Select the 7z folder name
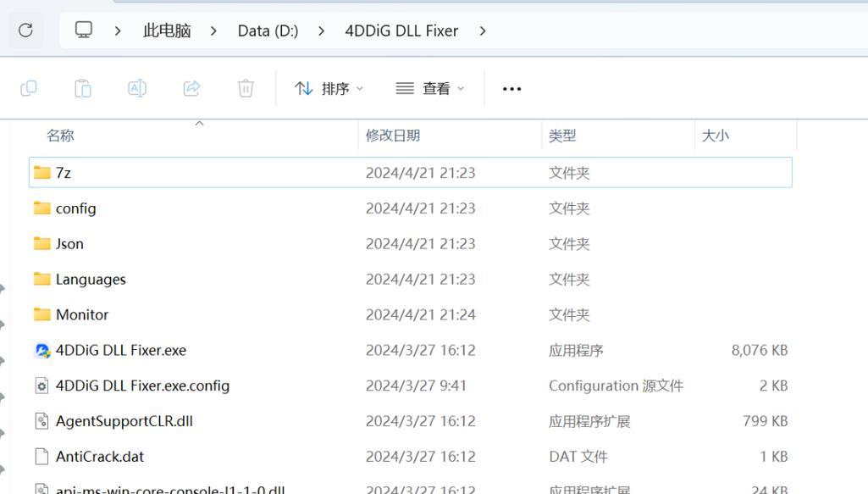The height and width of the screenshot is (494, 868). [x=64, y=173]
